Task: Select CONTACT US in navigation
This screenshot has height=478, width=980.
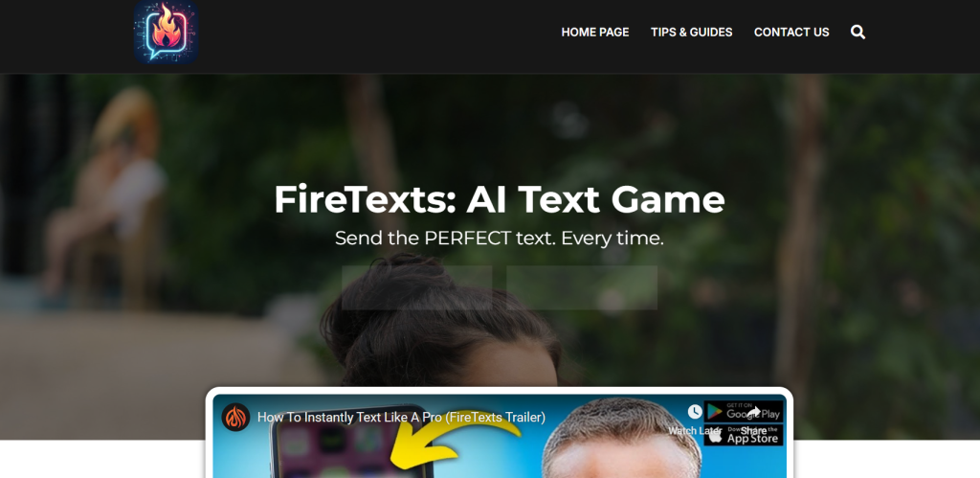Action: click(791, 32)
